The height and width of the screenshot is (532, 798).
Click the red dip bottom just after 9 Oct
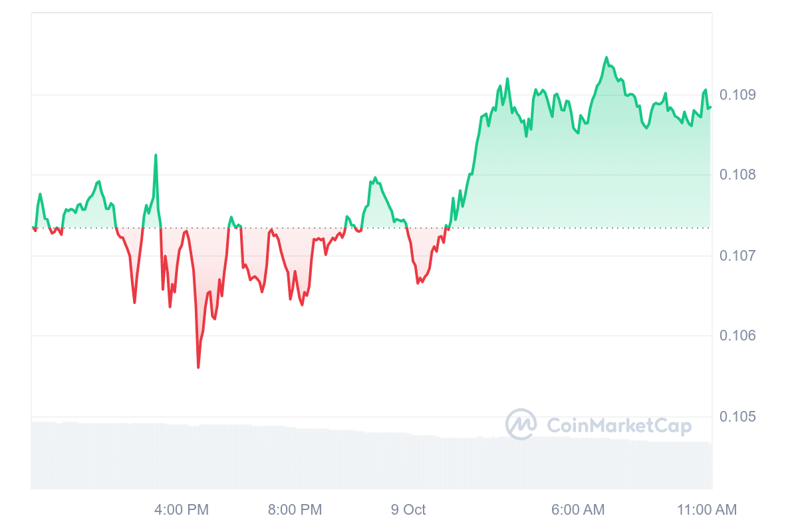pyautogui.click(x=418, y=283)
